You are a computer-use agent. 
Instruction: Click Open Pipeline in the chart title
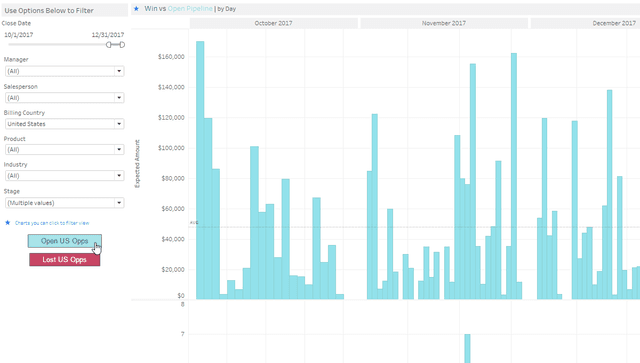[190, 9]
